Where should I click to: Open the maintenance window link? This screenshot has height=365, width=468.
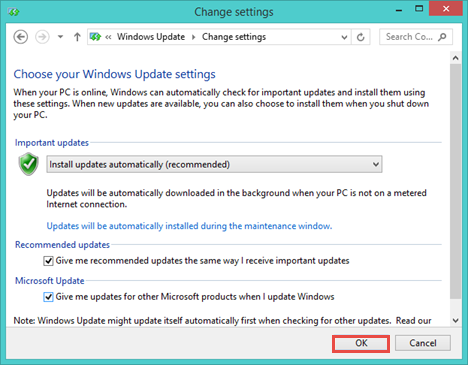189,226
